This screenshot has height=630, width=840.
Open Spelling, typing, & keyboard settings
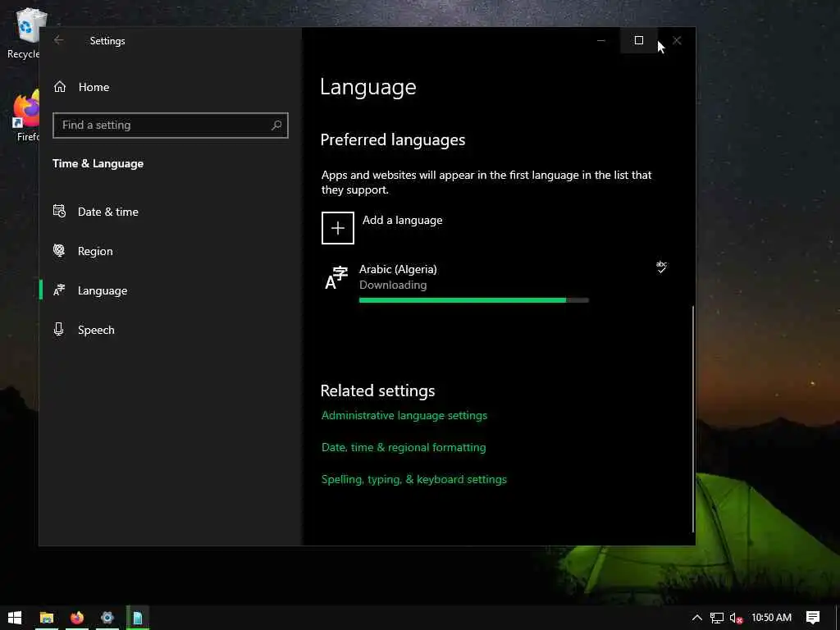(x=414, y=479)
